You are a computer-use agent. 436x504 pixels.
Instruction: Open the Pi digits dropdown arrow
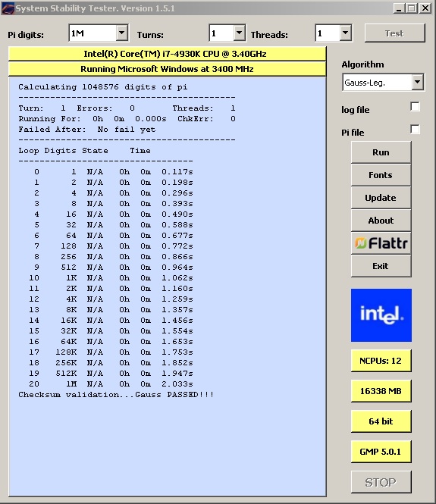tap(121, 33)
